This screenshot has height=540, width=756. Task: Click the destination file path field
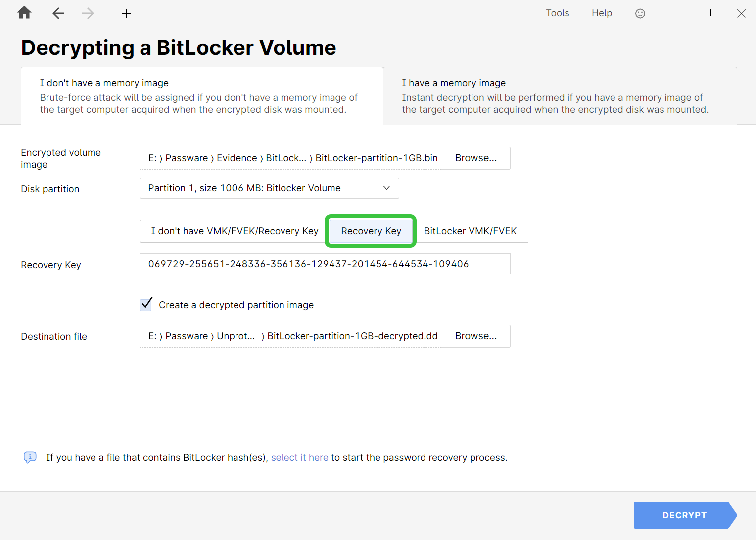[290, 336]
